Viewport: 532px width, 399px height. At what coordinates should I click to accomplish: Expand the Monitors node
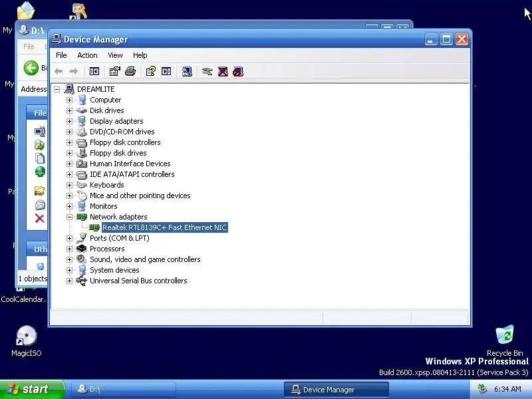click(x=70, y=206)
